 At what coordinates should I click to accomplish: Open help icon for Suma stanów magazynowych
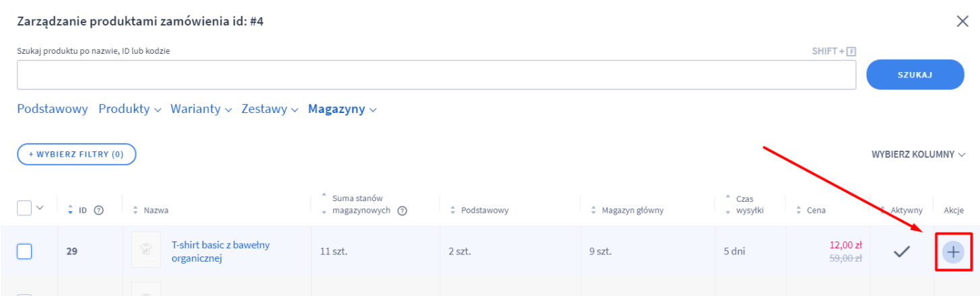pos(403,211)
